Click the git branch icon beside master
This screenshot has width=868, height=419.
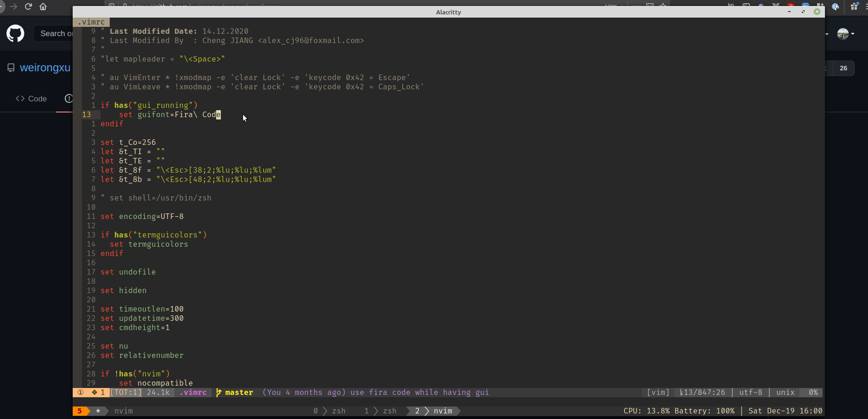(x=218, y=392)
